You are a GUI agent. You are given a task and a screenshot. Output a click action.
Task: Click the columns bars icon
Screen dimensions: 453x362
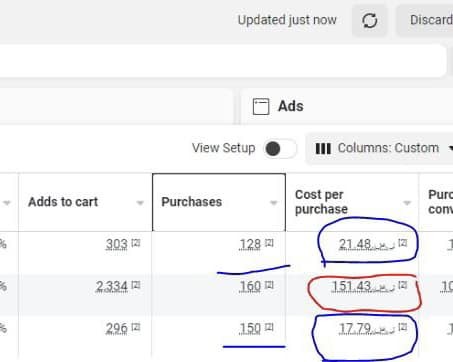click(x=323, y=149)
